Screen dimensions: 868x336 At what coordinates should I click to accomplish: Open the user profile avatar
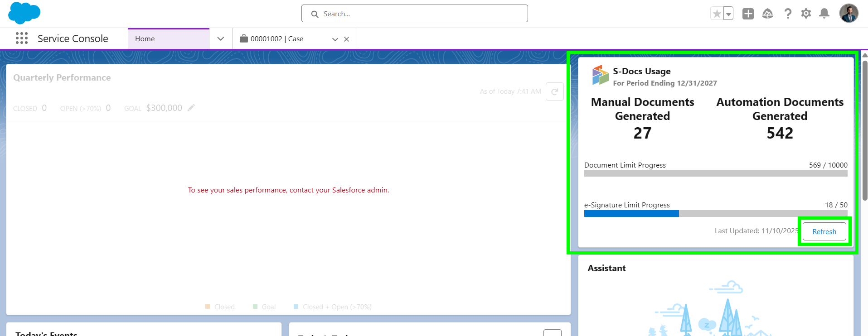point(849,14)
